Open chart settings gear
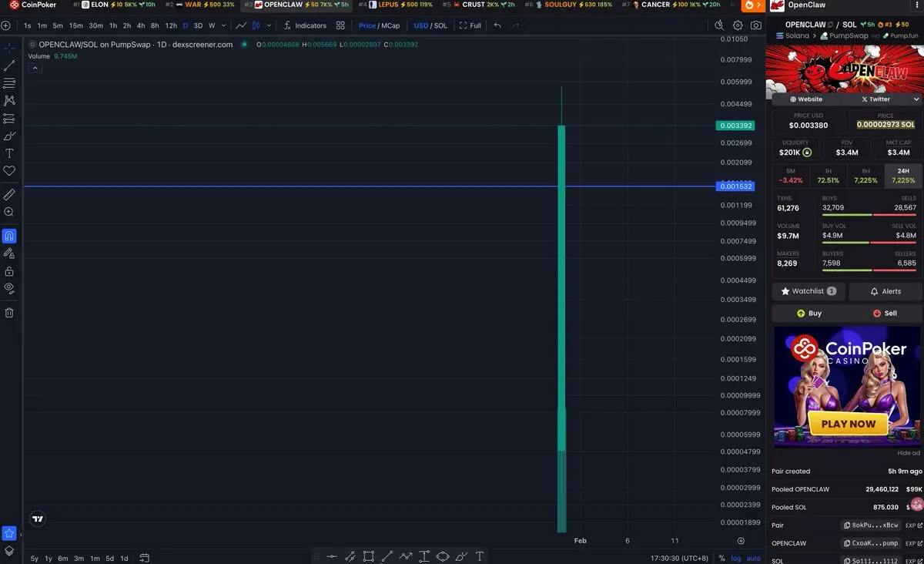The height and width of the screenshot is (564, 924). pos(738,25)
